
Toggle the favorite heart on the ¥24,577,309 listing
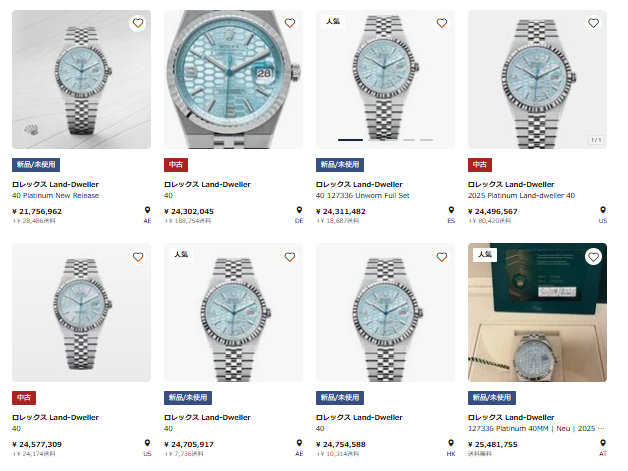coord(138,256)
